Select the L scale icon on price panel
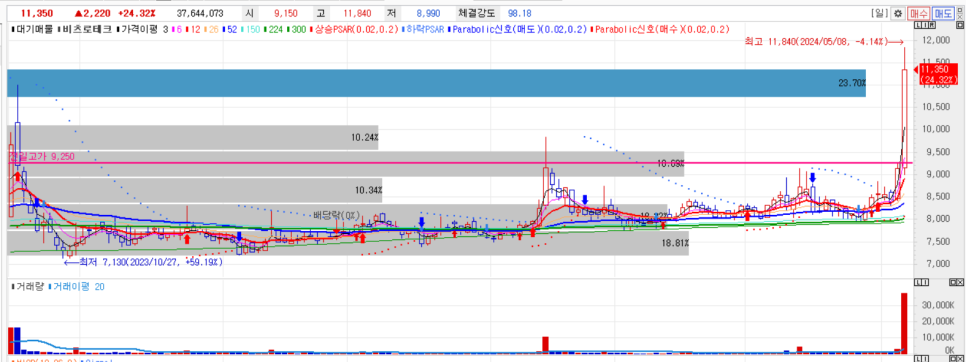Screen dimensions: 966x362 [918, 25]
